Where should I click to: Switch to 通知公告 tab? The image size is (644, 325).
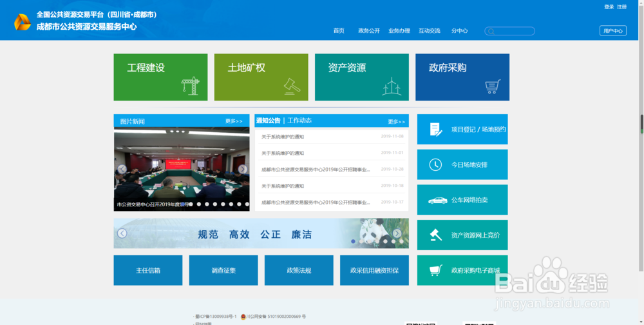click(268, 121)
